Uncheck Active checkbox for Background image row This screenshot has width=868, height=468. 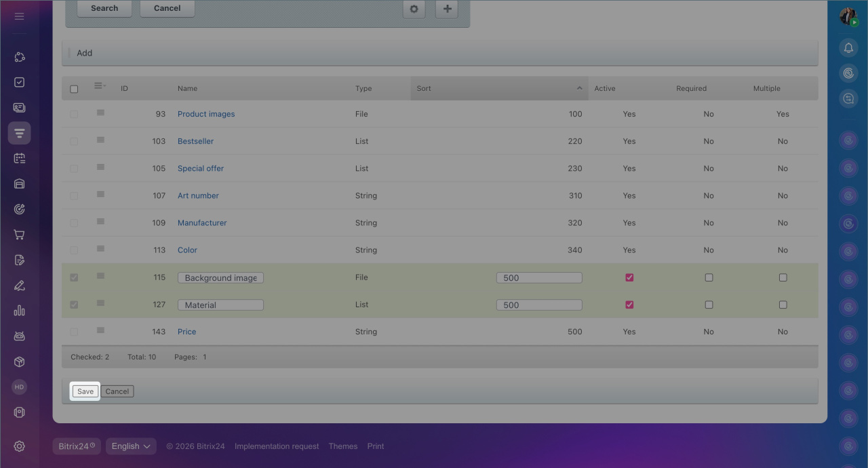(x=629, y=277)
